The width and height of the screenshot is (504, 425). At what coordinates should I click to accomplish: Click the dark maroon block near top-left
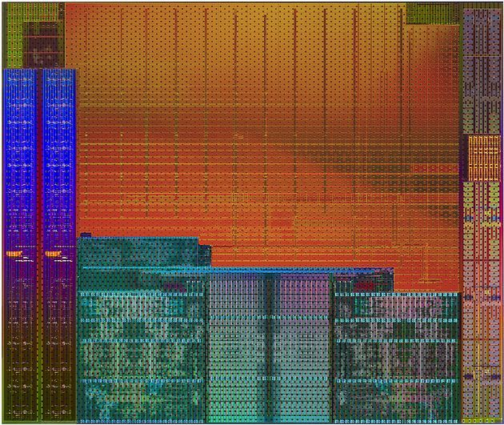pos(44,44)
